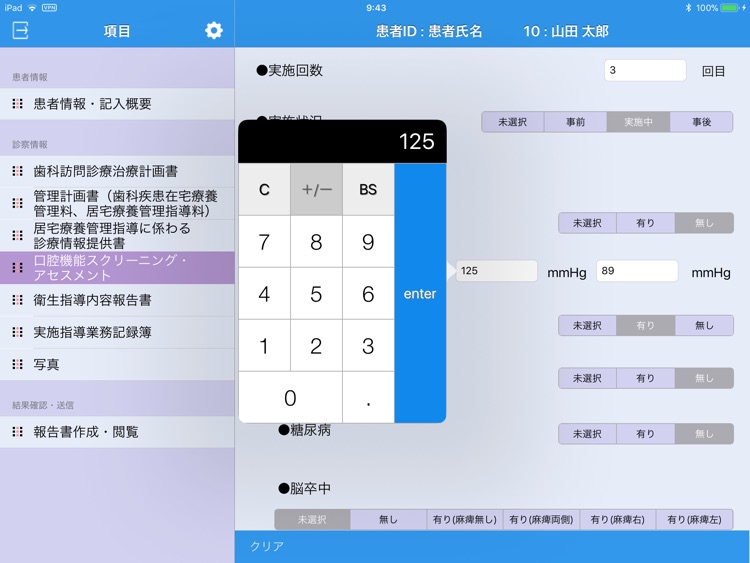750x563 pixels.
Task: Tap grip icon beside 報告書作成・閲覧
Action: [x=18, y=432]
